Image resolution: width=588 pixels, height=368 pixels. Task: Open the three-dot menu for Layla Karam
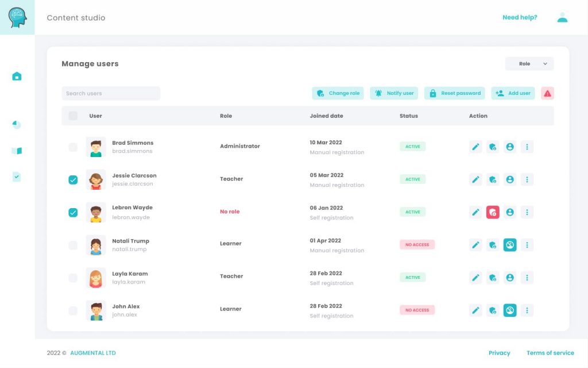point(527,277)
